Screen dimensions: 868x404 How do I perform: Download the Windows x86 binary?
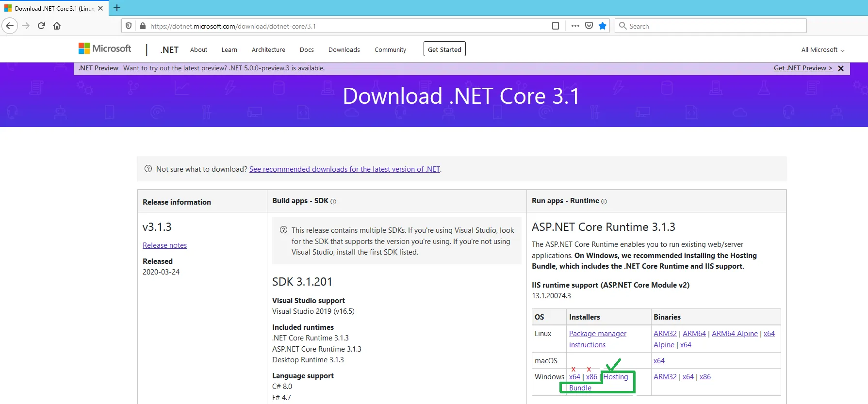pyautogui.click(x=705, y=377)
